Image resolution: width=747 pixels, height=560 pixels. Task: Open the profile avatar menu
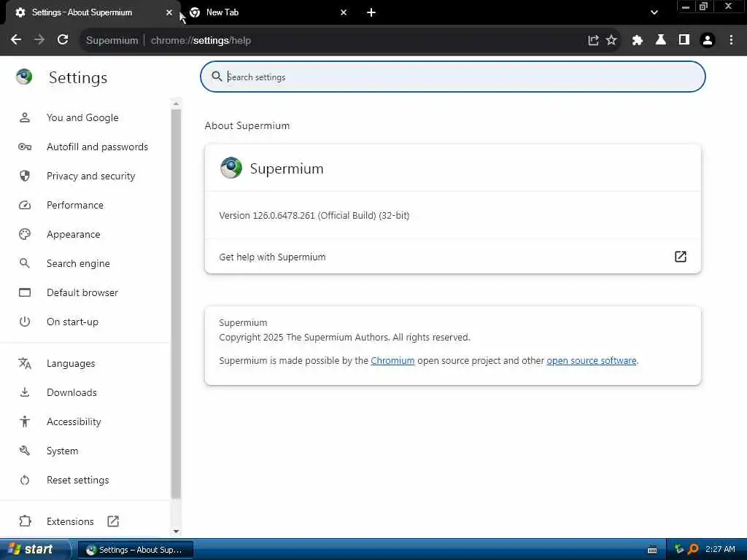[x=708, y=41]
